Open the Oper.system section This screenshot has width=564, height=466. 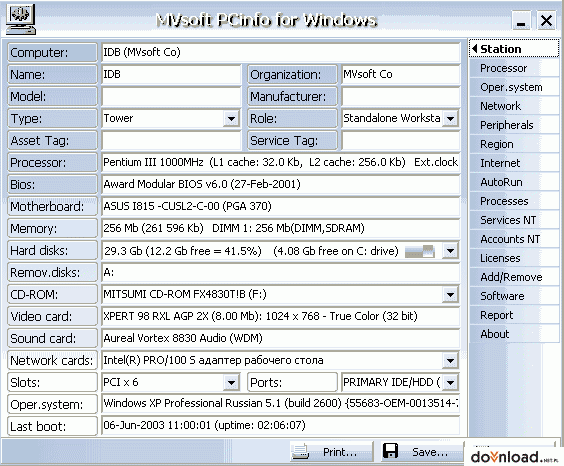(514, 87)
